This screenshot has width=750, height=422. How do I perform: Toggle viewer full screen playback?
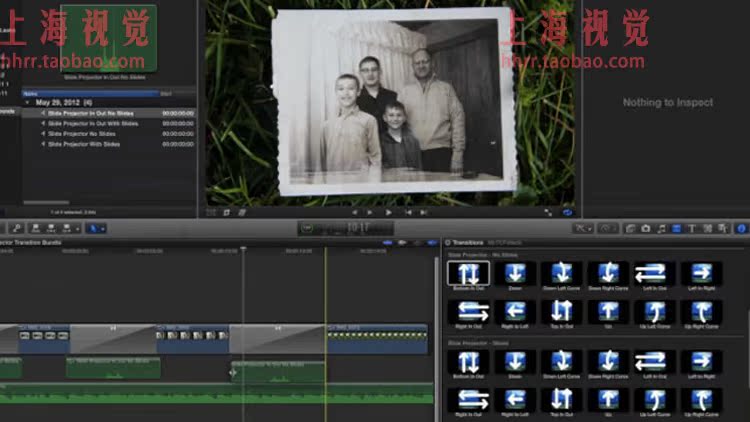pyautogui.click(x=548, y=212)
